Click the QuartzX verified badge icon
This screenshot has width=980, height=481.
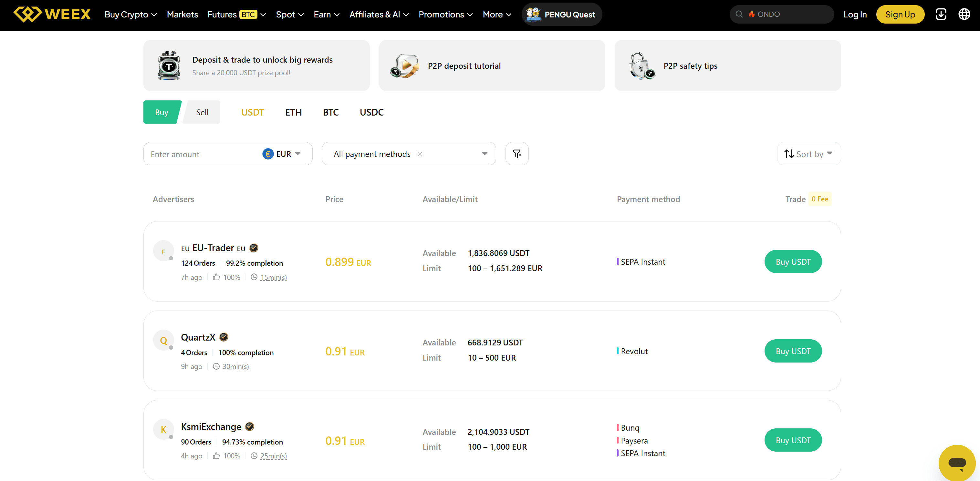[224, 337]
